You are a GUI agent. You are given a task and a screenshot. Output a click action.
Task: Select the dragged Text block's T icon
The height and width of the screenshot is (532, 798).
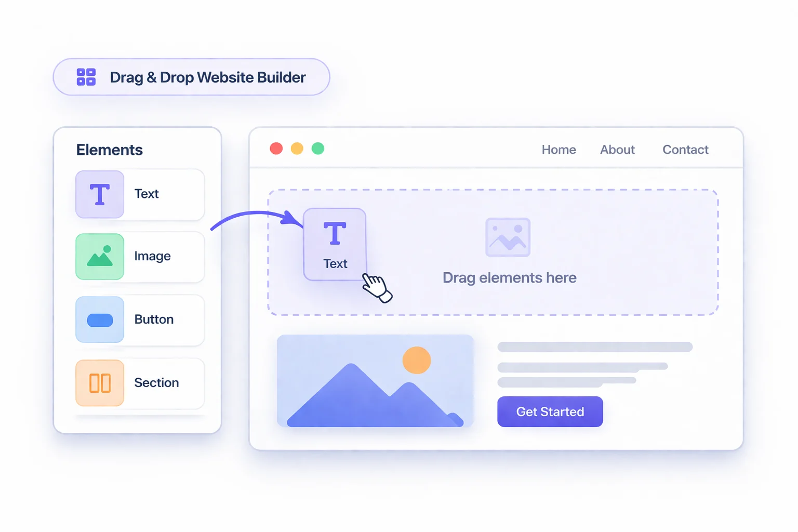click(x=335, y=234)
